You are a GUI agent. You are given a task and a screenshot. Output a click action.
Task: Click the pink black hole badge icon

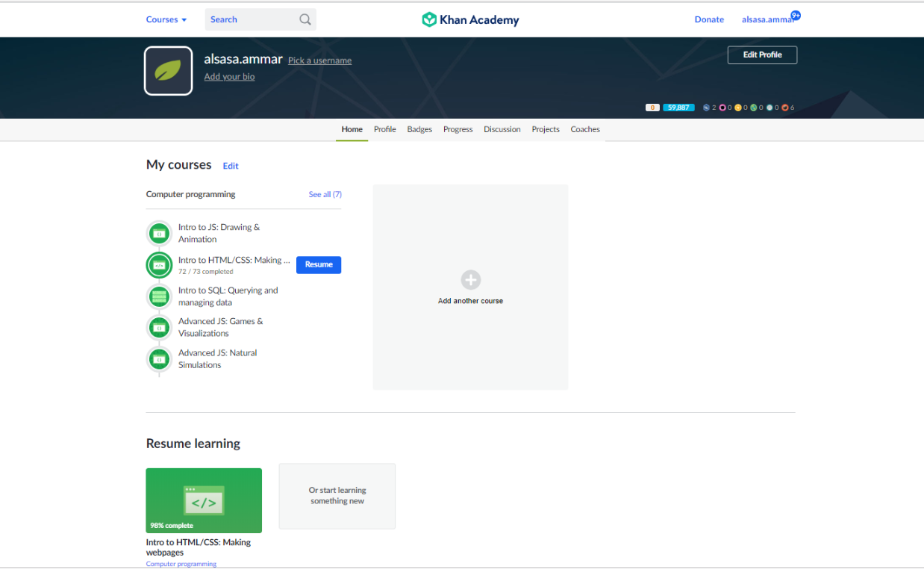[x=722, y=108]
